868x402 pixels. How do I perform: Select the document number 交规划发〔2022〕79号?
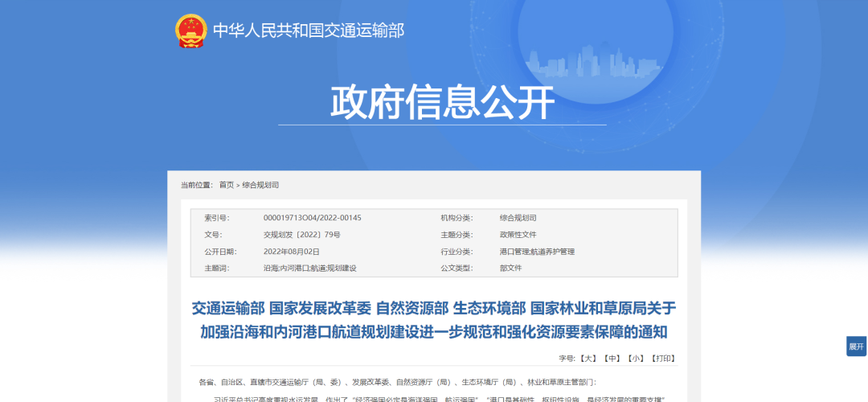(x=301, y=235)
